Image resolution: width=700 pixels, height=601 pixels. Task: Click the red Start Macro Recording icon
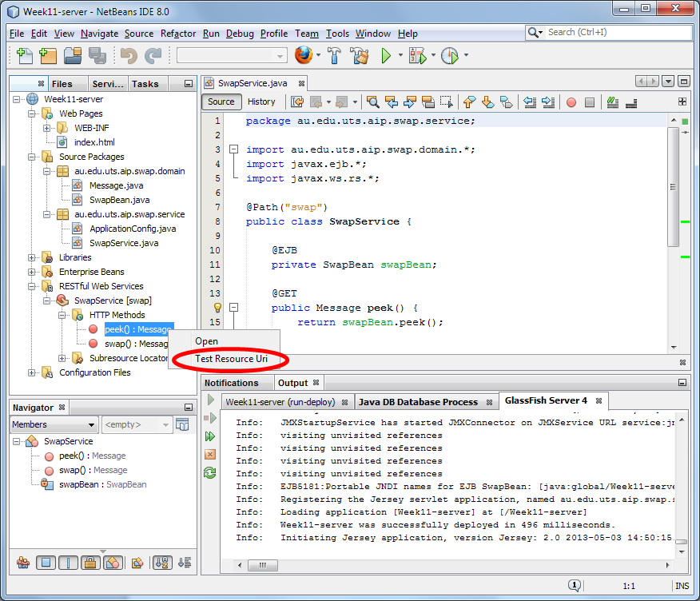[x=571, y=102]
